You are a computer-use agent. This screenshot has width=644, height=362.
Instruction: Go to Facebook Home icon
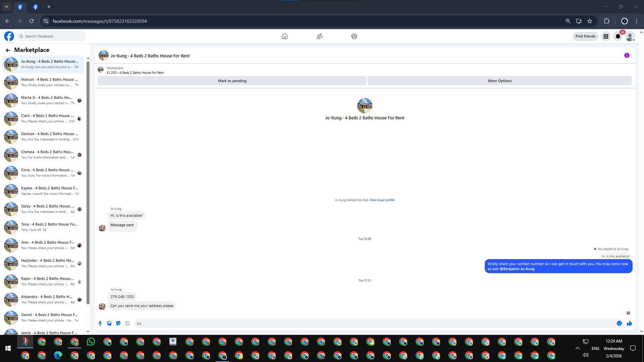pyautogui.click(x=284, y=36)
